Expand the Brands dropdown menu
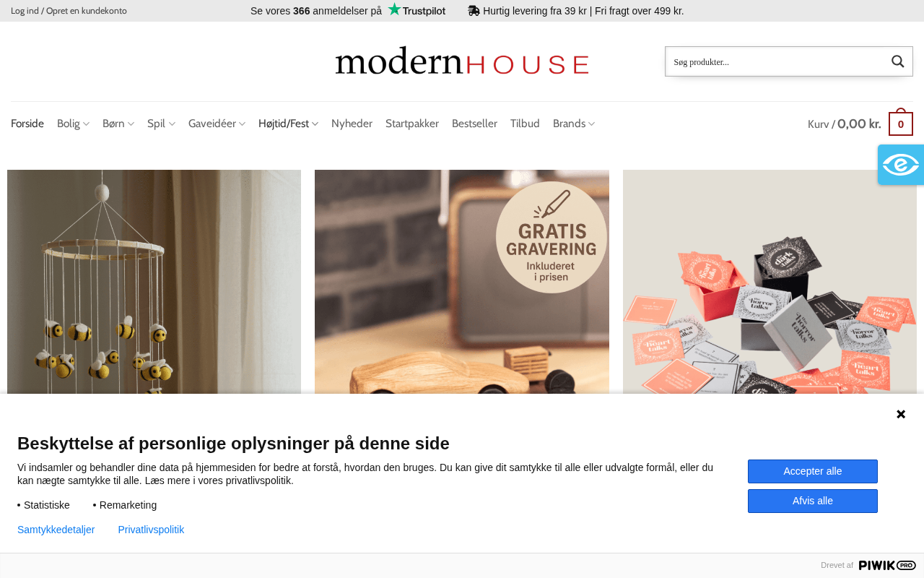 (x=574, y=124)
